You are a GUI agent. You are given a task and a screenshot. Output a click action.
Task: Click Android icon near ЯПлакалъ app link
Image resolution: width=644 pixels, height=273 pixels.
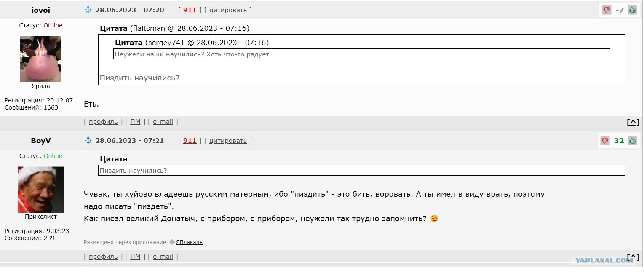pos(171,242)
